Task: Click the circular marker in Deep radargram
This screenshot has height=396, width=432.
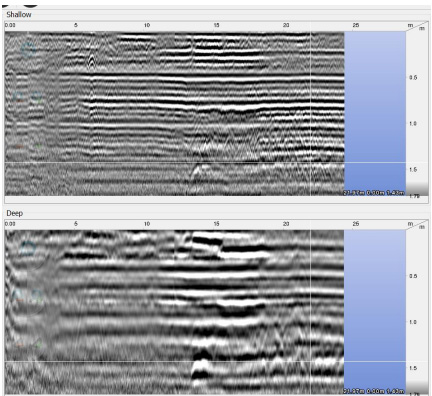Action: (28, 248)
